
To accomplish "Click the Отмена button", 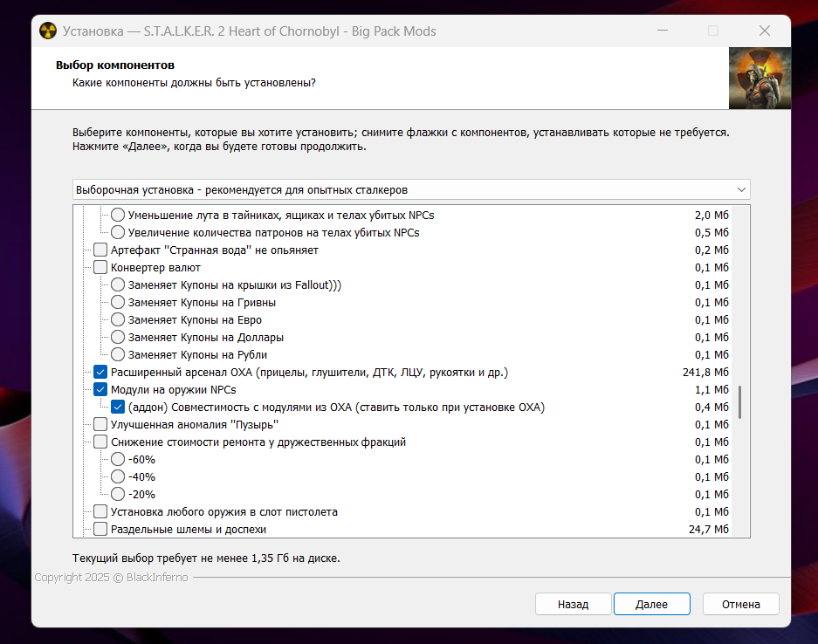I will tap(741, 604).
